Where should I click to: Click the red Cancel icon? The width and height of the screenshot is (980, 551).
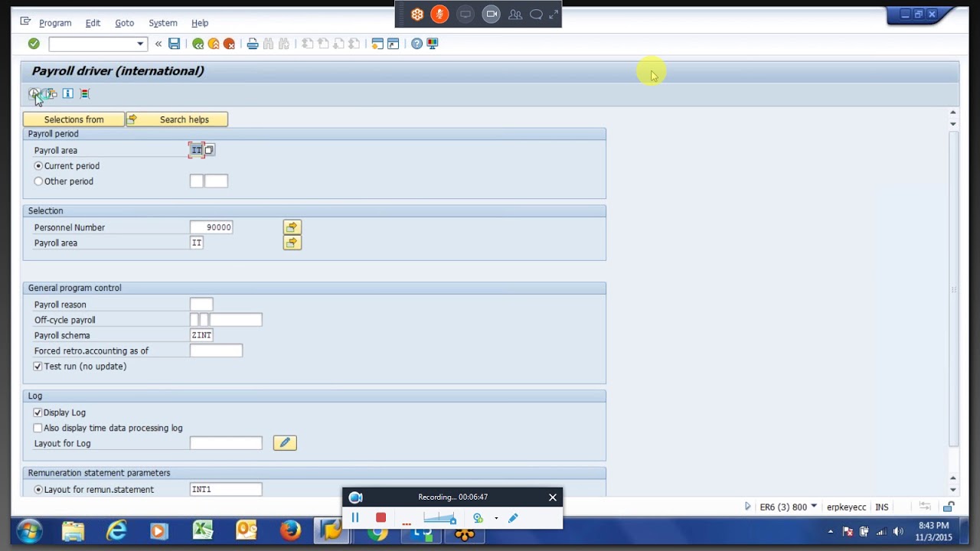coord(229,44)
